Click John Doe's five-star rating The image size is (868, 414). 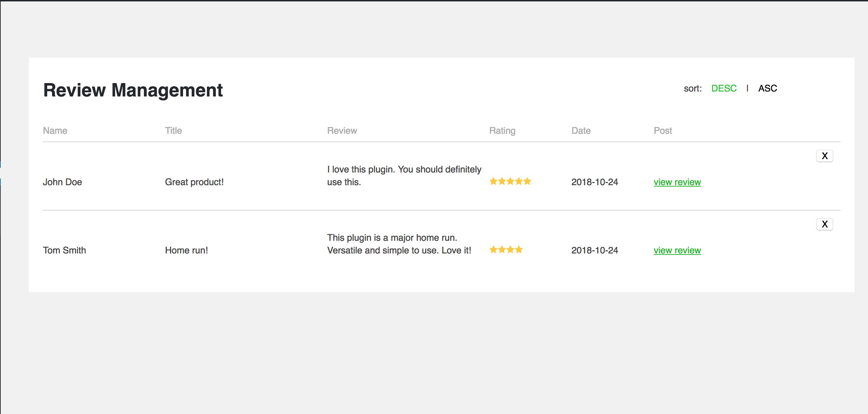coord(510,182)
